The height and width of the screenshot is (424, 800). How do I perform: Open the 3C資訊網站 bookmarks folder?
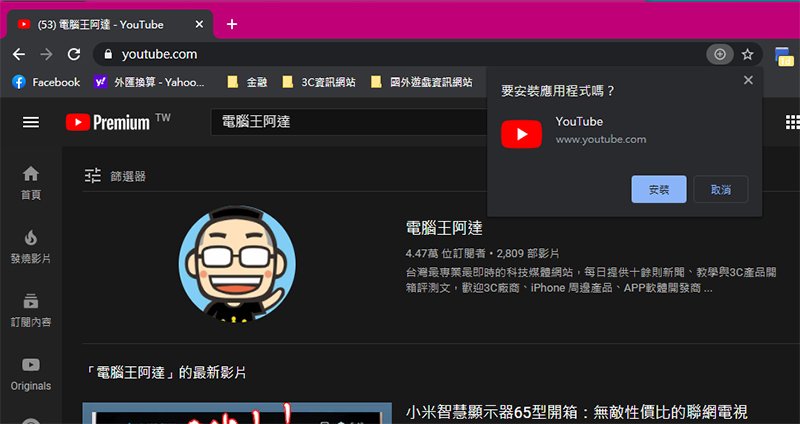pos(319,82)
